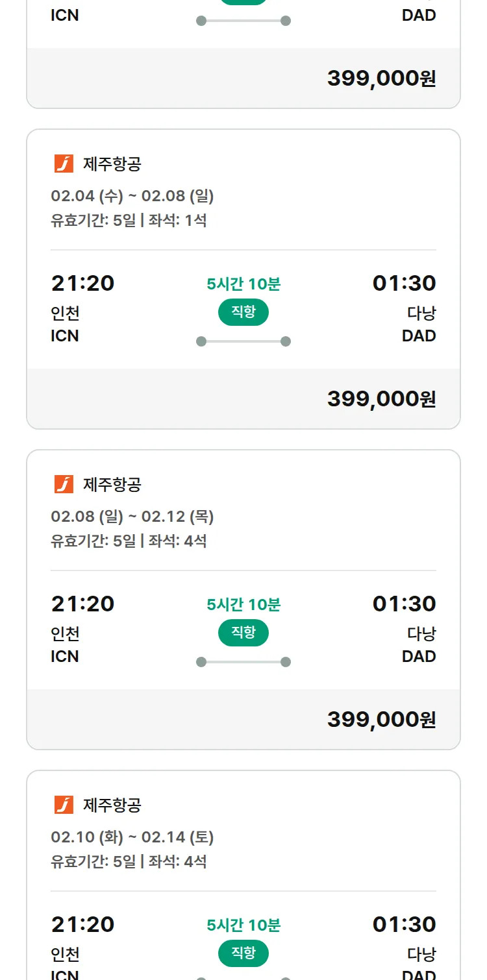
Task: Click Jeju Air logo on 02.08 flight card
Action: 64,484
